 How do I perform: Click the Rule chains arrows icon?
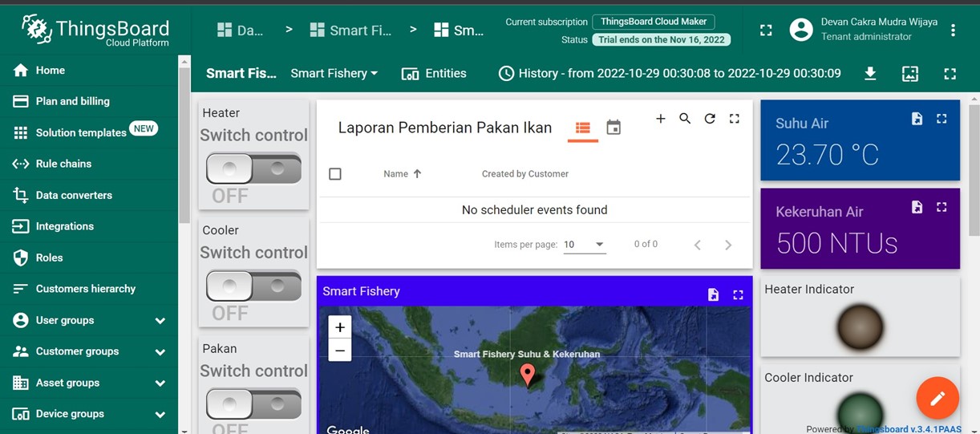coord(21,164)
